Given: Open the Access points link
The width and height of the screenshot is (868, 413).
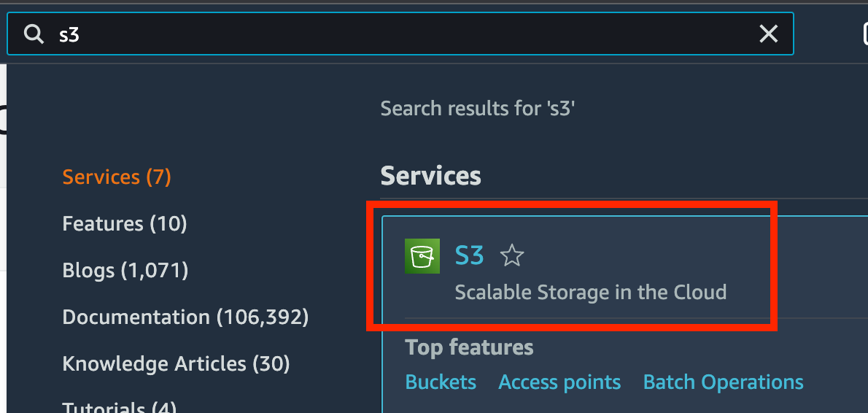Looking at the screenshot, I should click(559, 382).
